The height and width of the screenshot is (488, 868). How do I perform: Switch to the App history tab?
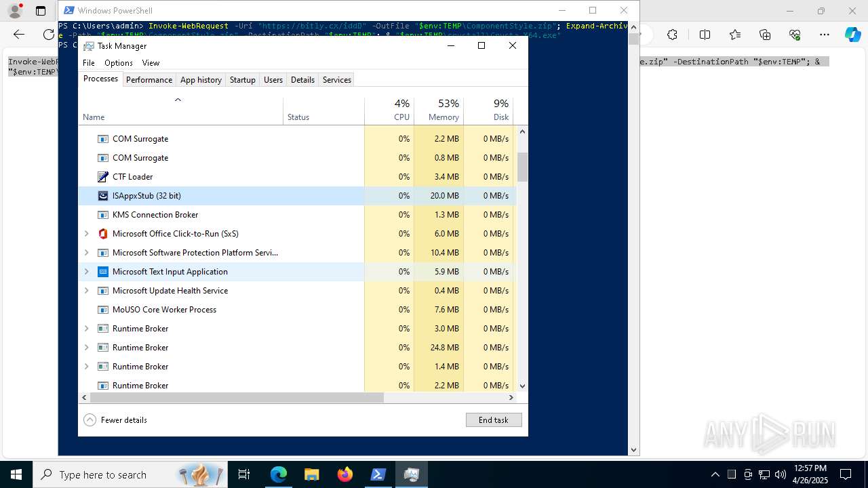tap(201, 80)
